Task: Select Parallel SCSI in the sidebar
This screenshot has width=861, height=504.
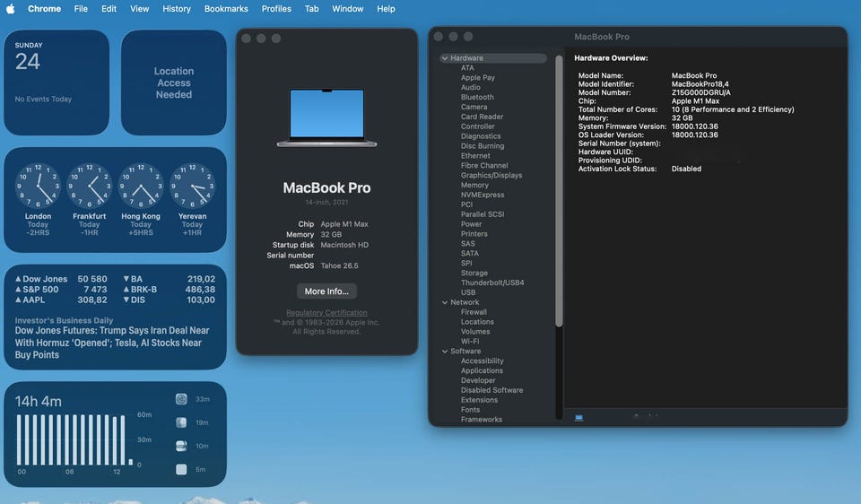Action: 483,214
